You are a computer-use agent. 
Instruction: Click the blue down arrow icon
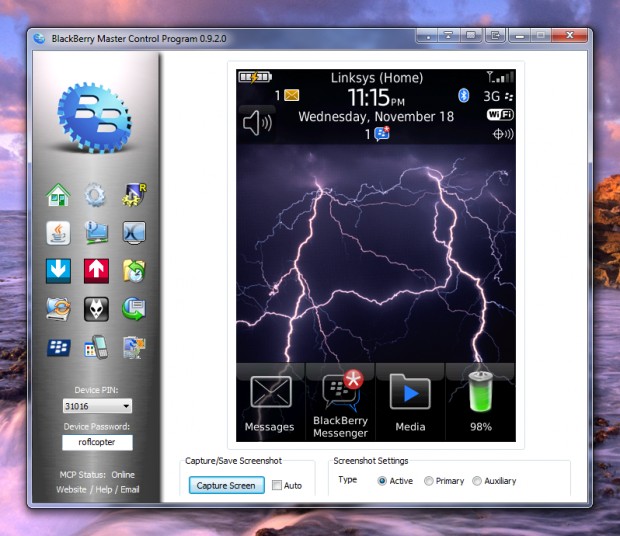[x=58, y=271]
